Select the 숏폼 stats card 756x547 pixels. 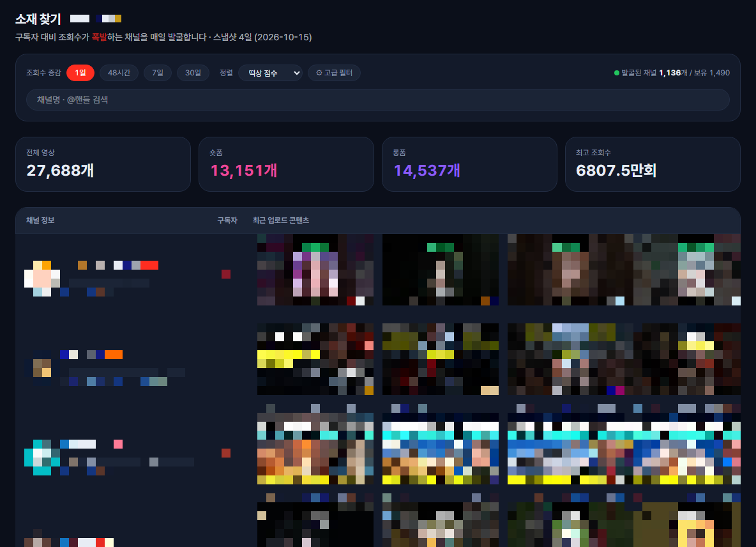pyautogui.click(x=287, y=164)
